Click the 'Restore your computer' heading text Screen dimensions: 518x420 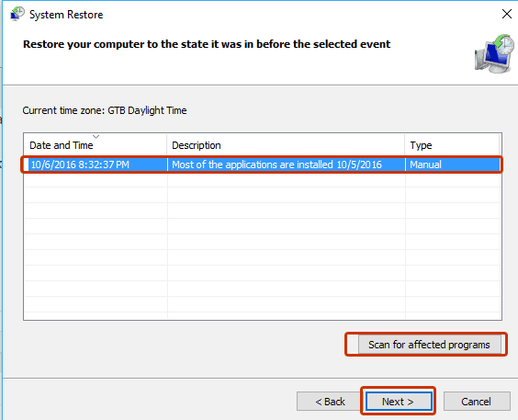click(207, 44)
